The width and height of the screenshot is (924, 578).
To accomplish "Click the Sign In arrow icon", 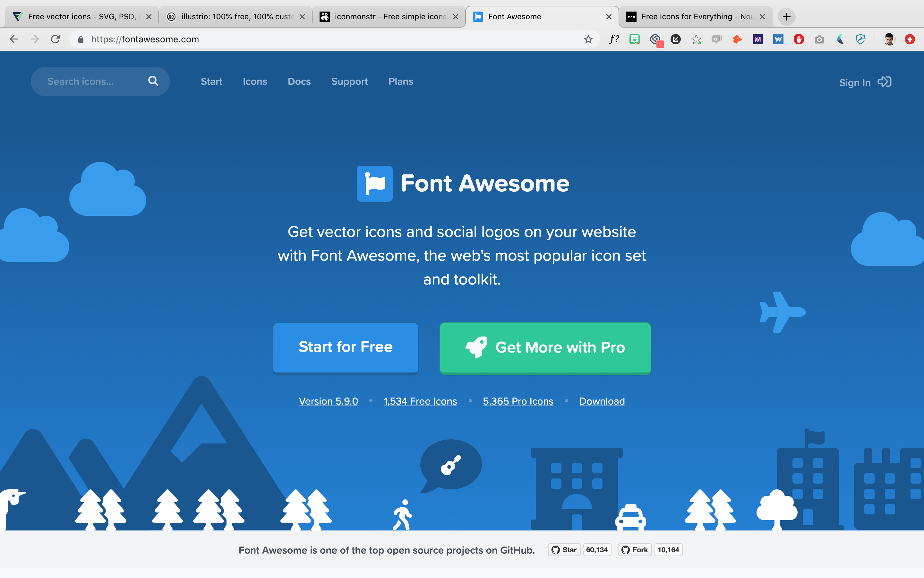I will coord(884,82).
